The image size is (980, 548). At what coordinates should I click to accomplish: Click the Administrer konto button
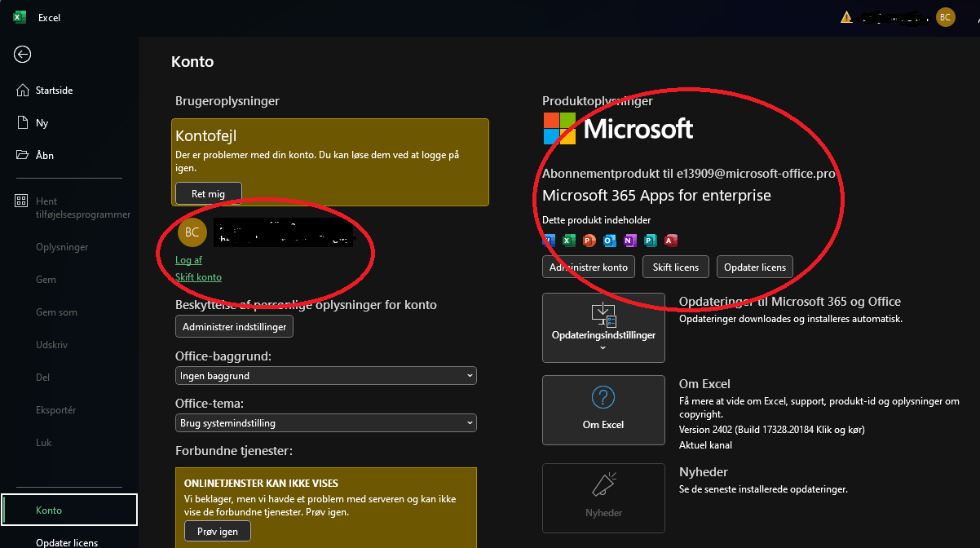(x=589, y=267)
